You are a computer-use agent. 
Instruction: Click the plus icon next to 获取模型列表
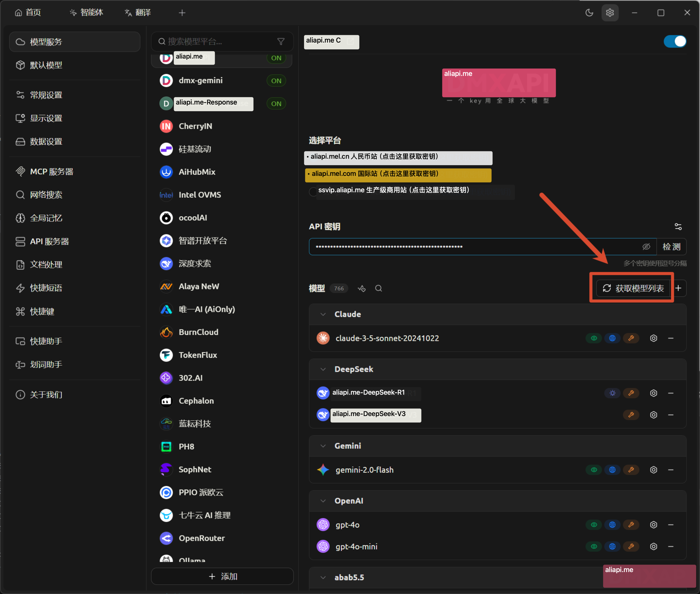pos(678,288)
